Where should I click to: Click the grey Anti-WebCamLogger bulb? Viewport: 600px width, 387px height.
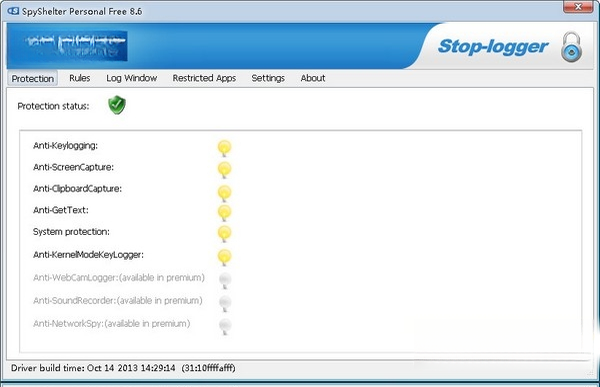click(x=225, y=280)
